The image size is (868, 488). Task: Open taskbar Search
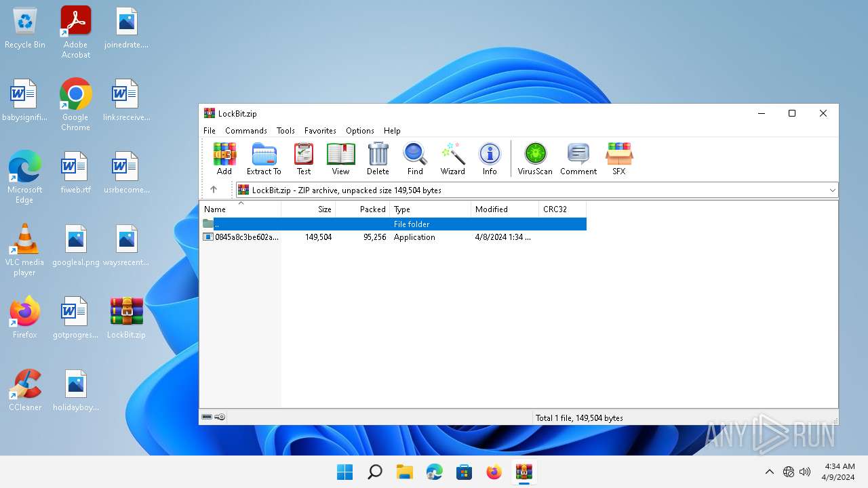point(375,472)
